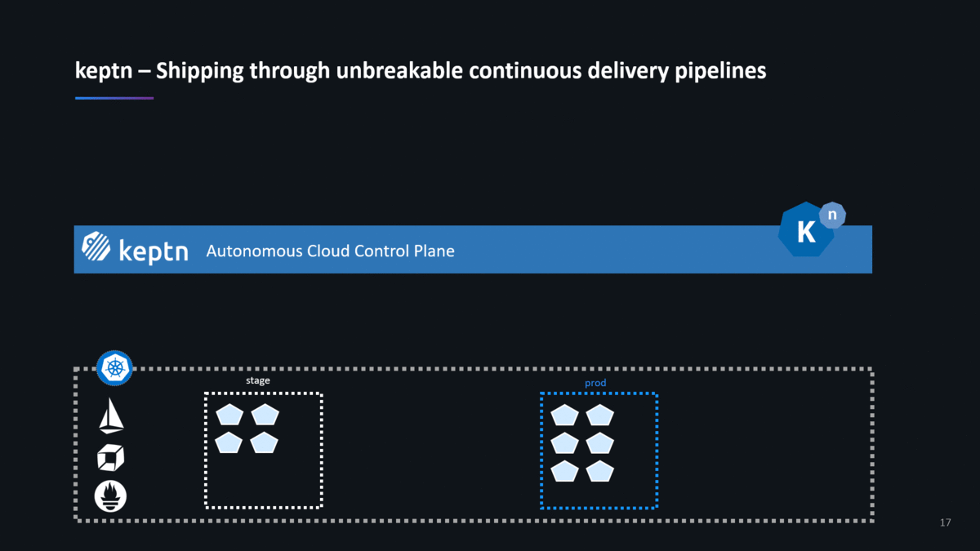Click the Kubernetes helm wheel icon
This screenshot has width=980, height=551.
114,368
